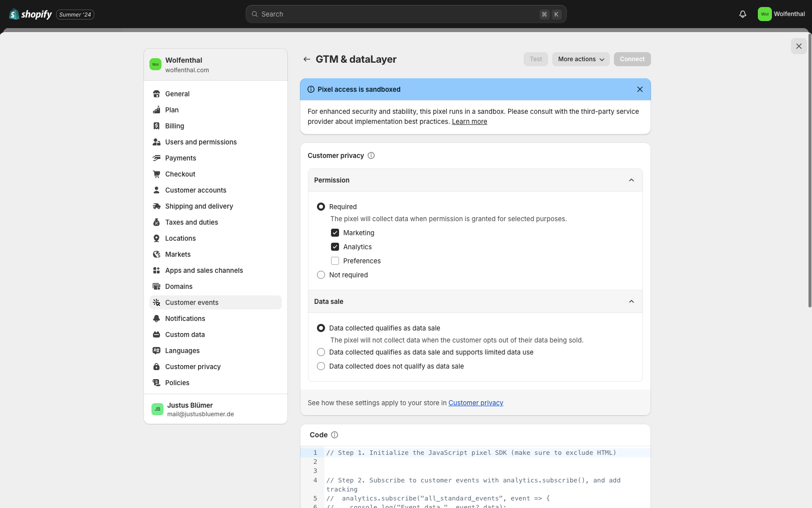Collapse the Data sale section

coord(631,301)
